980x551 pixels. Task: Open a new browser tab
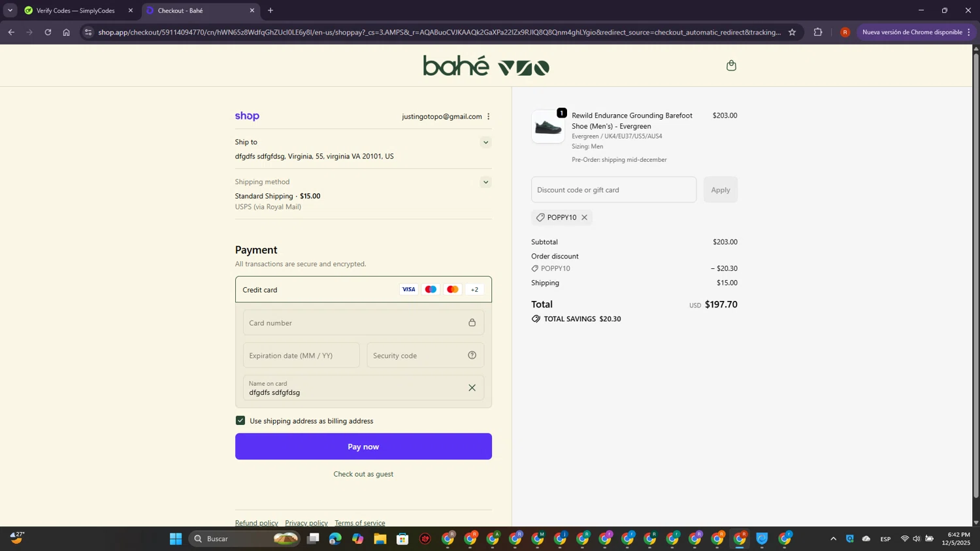point(270,10)
